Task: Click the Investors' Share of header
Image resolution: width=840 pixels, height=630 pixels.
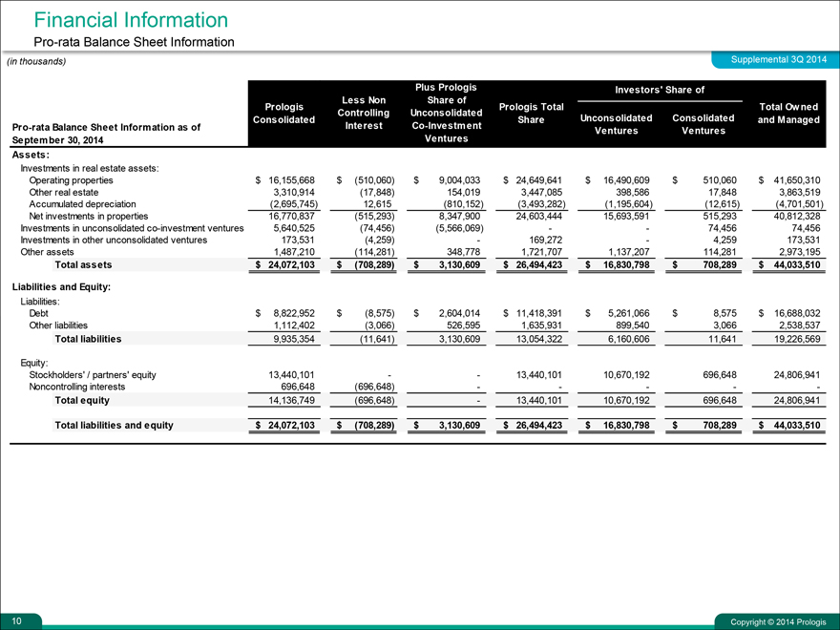Action: (x=659, y=91)
